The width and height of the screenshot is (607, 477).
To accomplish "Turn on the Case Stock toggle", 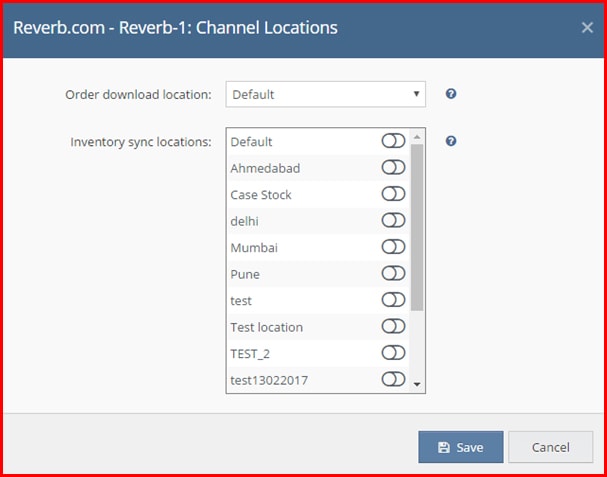I will point(393,194).
